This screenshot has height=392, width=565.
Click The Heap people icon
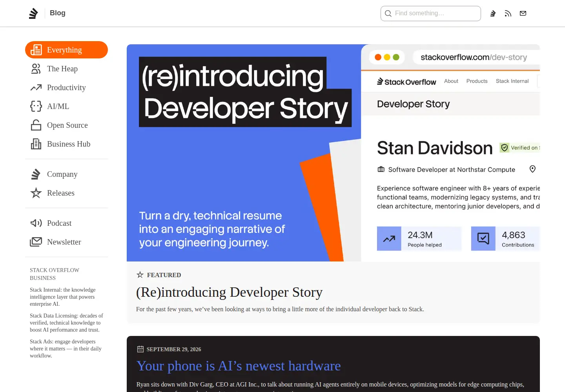(x=36, y=69)
